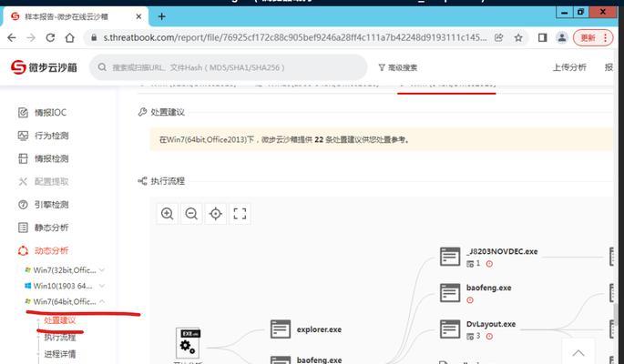Back to top with the up-arrow button
This screenshot has width=624, height=364.
coord(578,352)
